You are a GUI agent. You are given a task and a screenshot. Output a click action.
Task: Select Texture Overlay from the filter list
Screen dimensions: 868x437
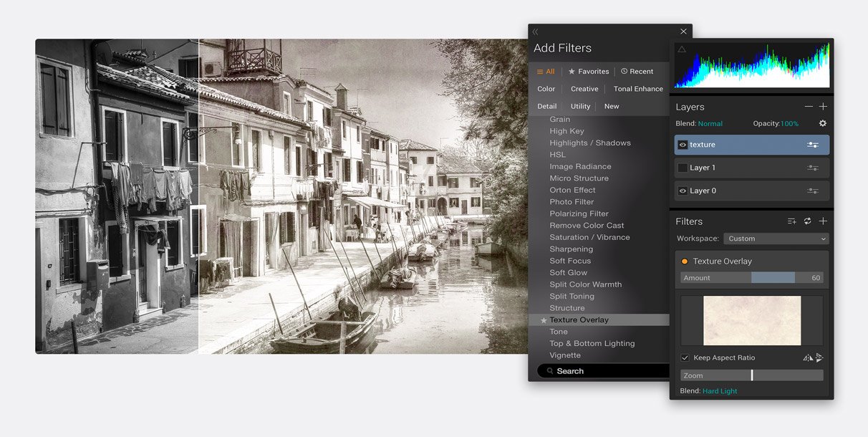(x=580, y=320)
